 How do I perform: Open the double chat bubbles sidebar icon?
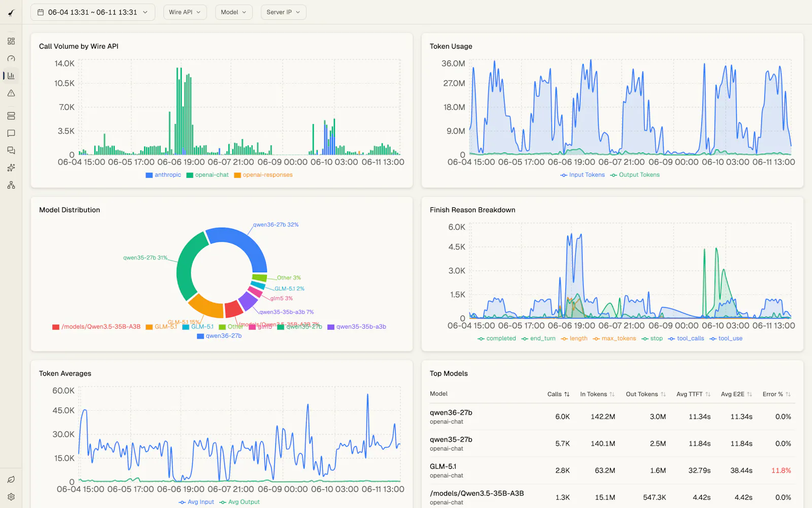(x=11, y=150)
